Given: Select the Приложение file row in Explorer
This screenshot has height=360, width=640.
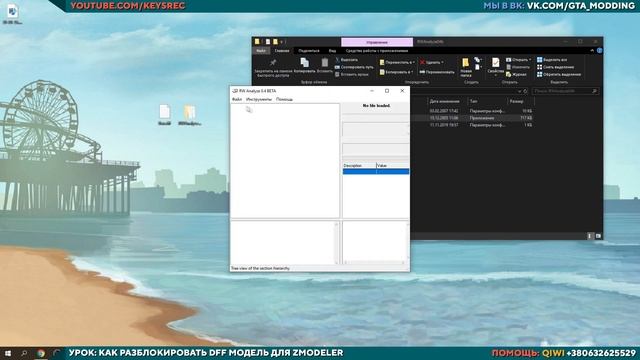Looking at the screenshot, I should pos(473,118).
